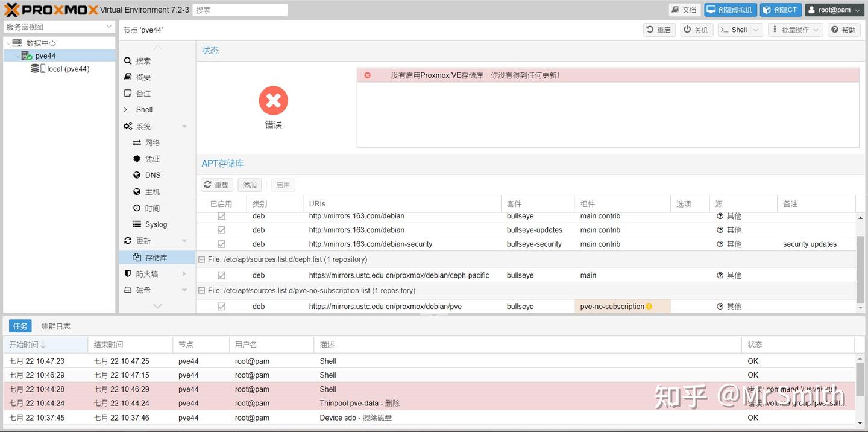Open the node 搜索 (Search) panel
Viewport: 868px width, 432px height.
coord(145,60)
